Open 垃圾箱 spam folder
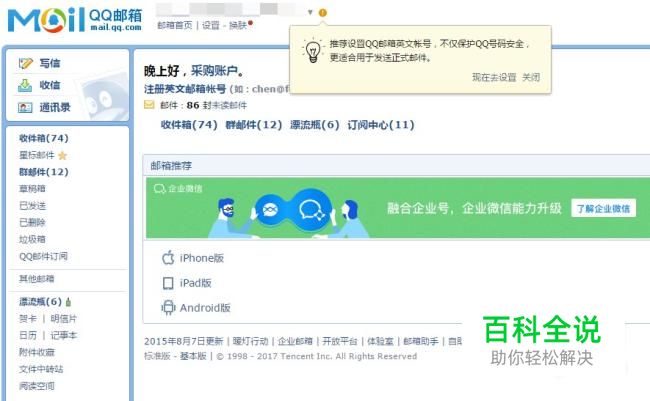Viewport: 650px width, 401px height. coord(32,240)
